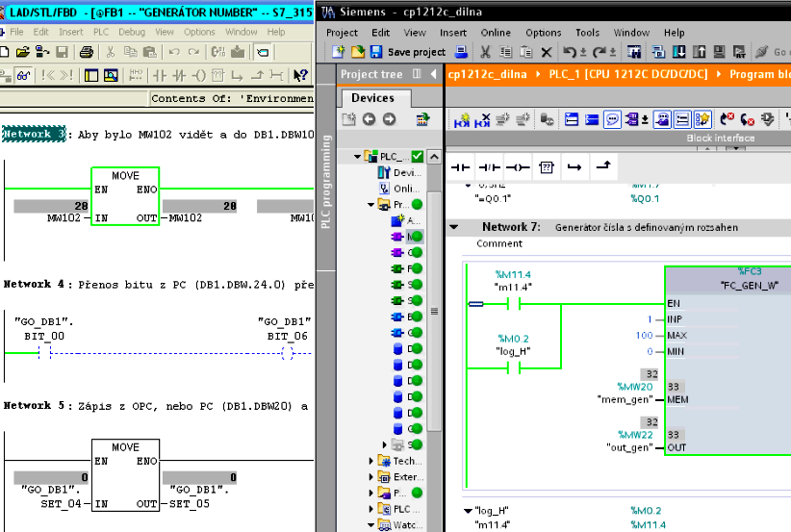This screenshot has width=791, height=532.
Task: Insert normally closed contact in LAD/STL/FBD toolbar
Action: [x=179, y=76]
